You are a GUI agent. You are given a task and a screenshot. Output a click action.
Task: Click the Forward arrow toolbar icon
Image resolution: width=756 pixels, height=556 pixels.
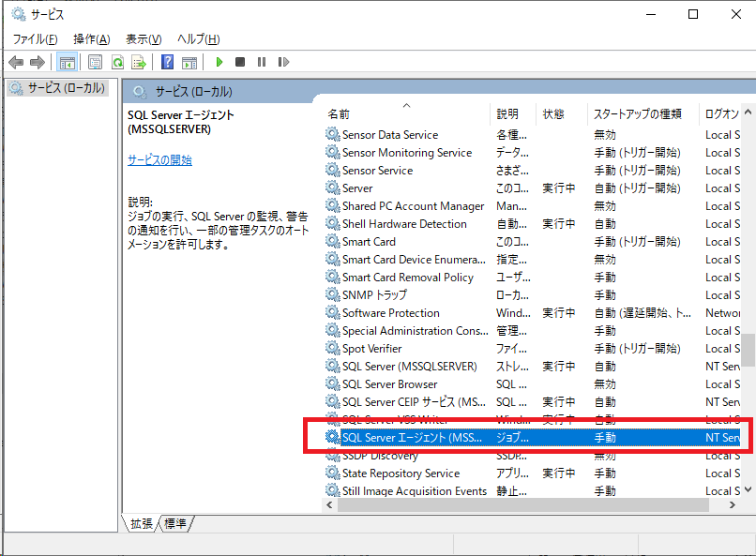38,62
